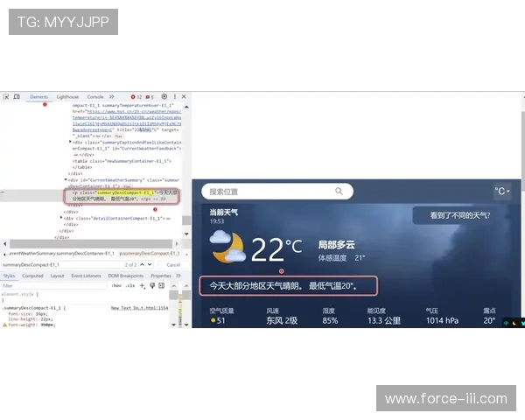This screenshot has width=525, height=420.
Task: Click the red error count badge showing 12
Action: tap(136, 97)
